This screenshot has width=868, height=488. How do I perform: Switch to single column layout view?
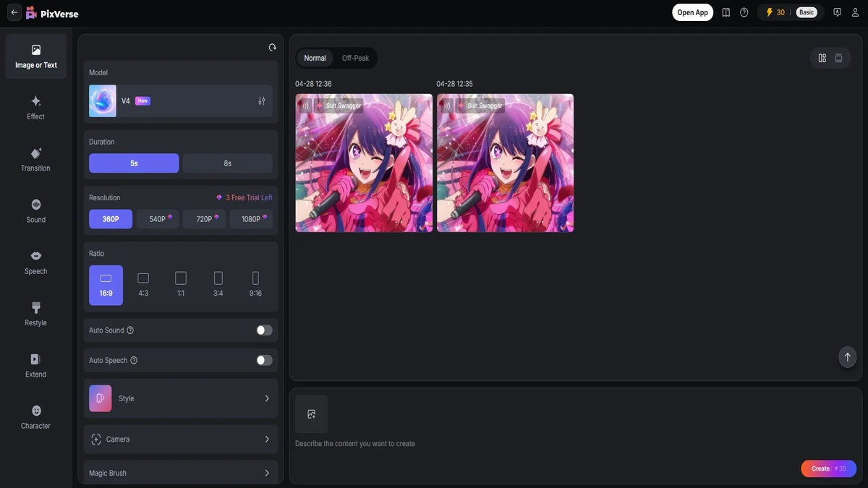coord(839,58)
